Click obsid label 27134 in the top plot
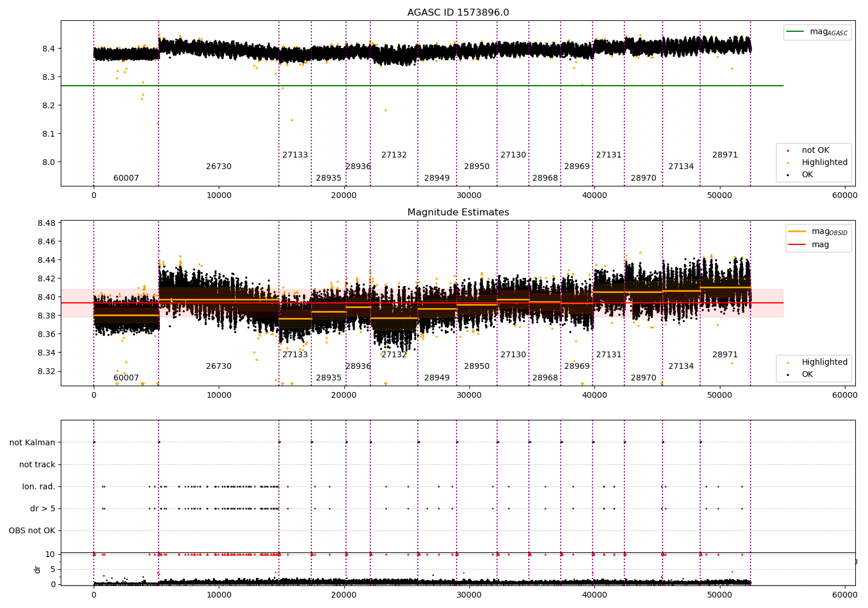This screenshot has height=608, width=868. click(x=681, y=167)
